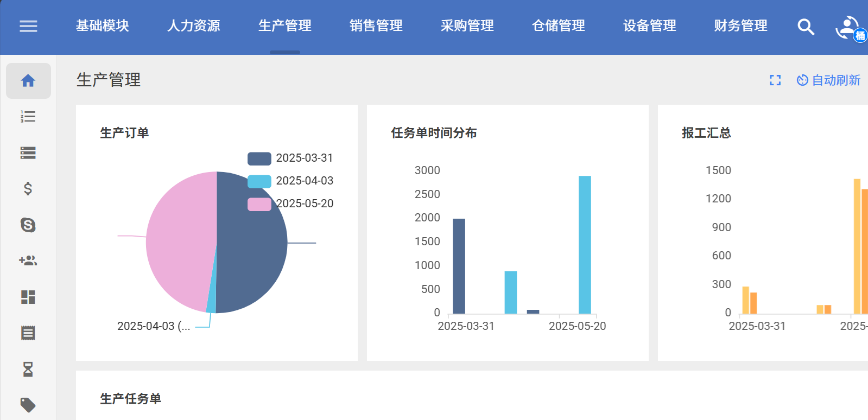Click the tallest light blue bar in 任务单时间分布
The image size is (868, 420).
click(x=585, y=245)
